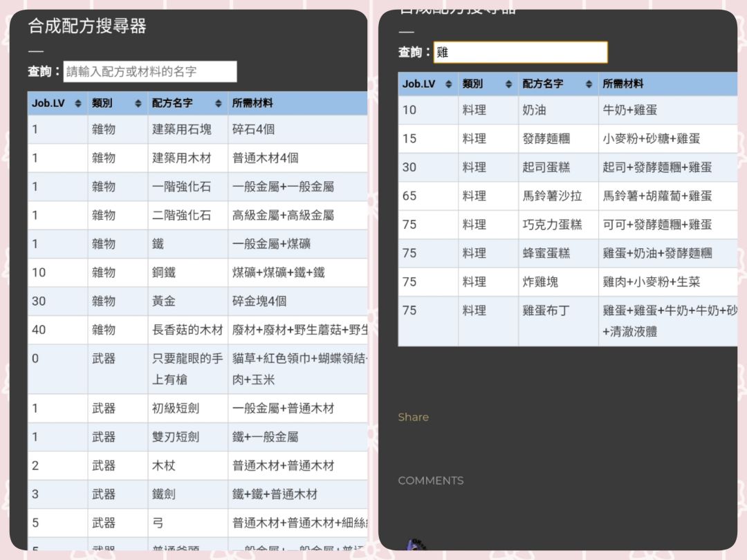The width and height of the screenshot is (747, 560).
Task: Sort by 類別 column in left table
Action: point(138,103)
